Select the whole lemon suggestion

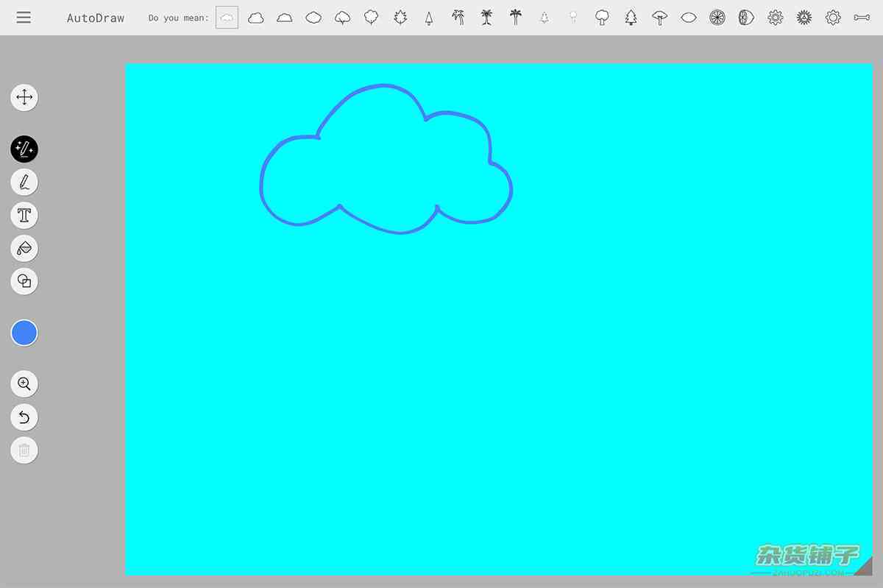point(689,17)
